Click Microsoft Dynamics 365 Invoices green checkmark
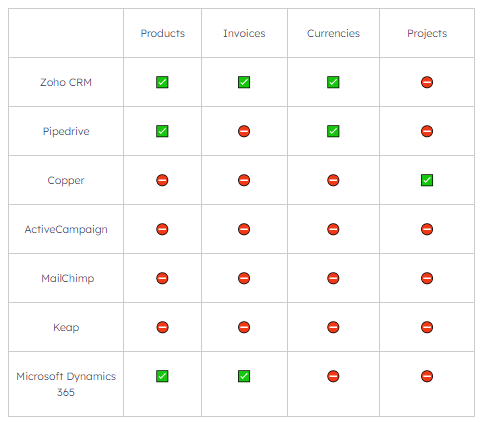This screenshot has width=480, height=422. pyautogui.click(x=244, y=376)
